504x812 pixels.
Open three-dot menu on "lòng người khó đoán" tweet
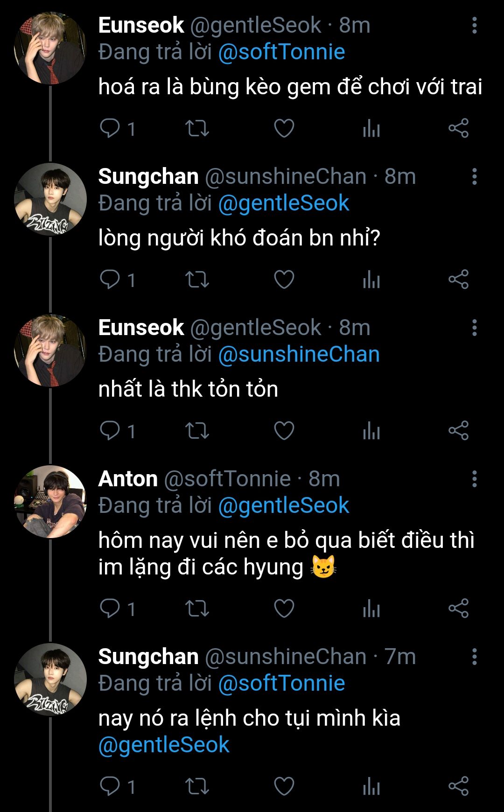click(x=474, y=176)
